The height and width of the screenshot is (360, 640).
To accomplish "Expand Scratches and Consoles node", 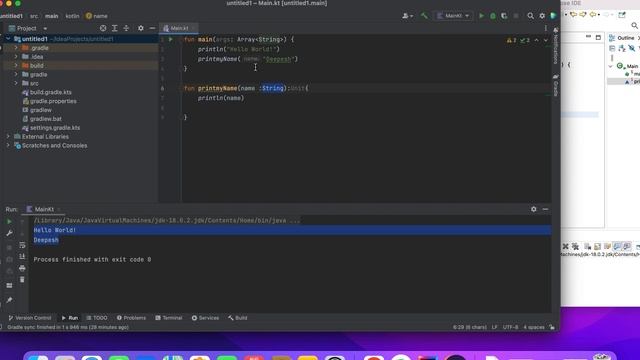I will tap(8, 145).
